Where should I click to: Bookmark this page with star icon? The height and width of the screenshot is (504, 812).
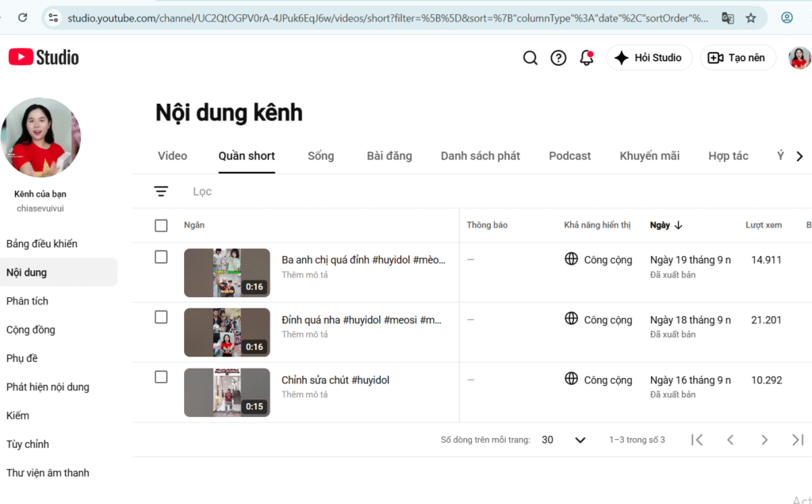coord(751,18)
